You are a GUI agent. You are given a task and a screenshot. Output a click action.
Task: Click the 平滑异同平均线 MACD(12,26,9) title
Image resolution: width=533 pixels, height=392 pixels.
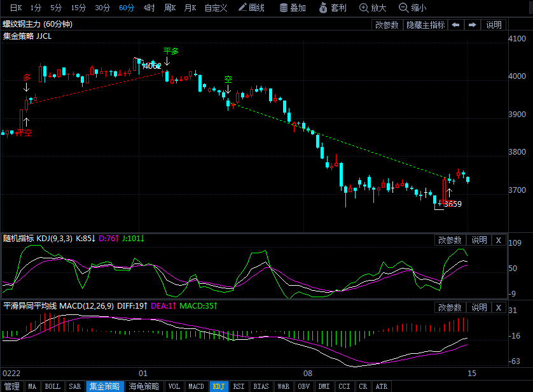pyautogui.click(x=58, y=306)
